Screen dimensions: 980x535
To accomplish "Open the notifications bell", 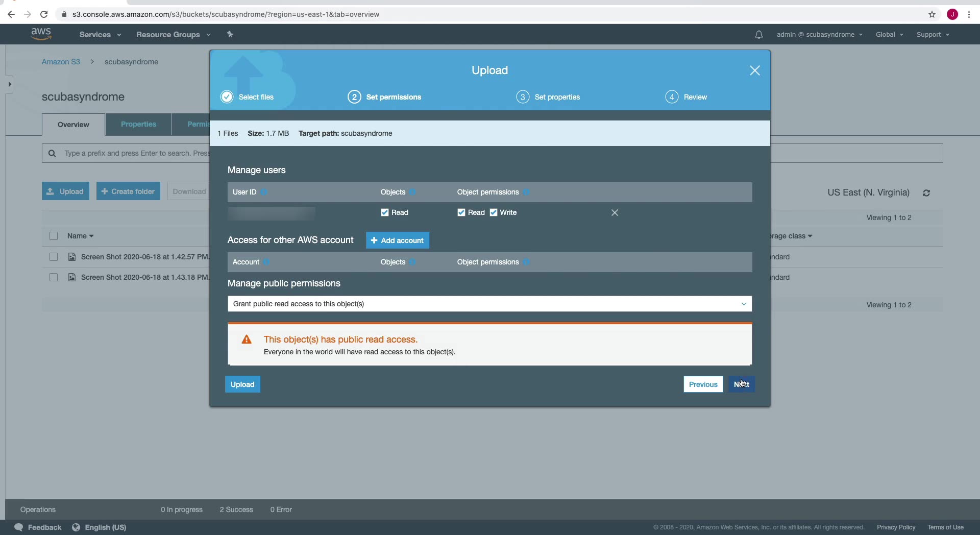I will point(759,35).
